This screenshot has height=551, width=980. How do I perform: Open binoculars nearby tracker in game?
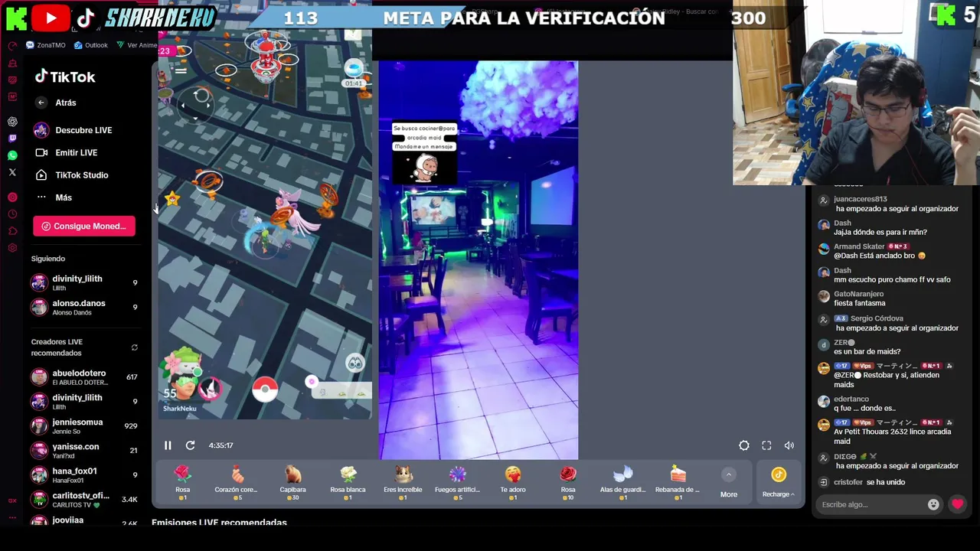tap(354, 363)
